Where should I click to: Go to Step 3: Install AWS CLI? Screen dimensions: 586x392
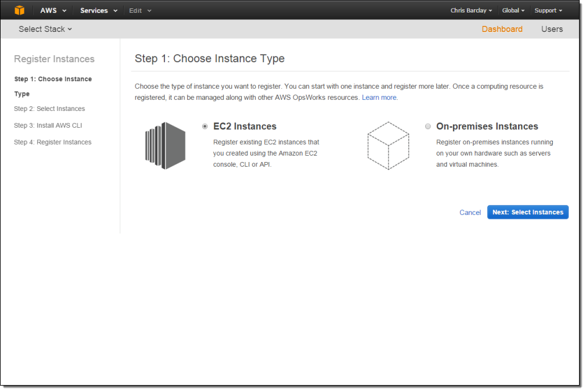click(48, 125)
